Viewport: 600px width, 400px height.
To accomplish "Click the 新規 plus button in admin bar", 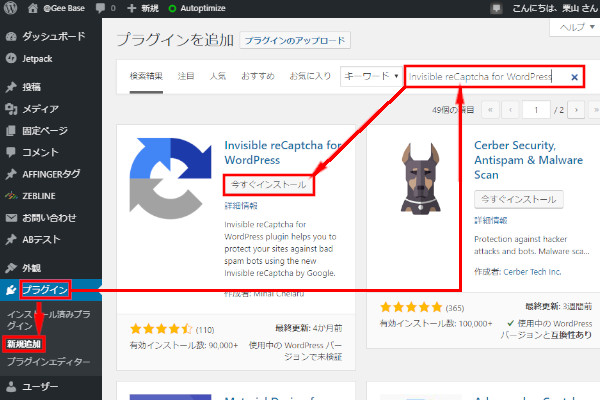I will [x=143, y=8].
